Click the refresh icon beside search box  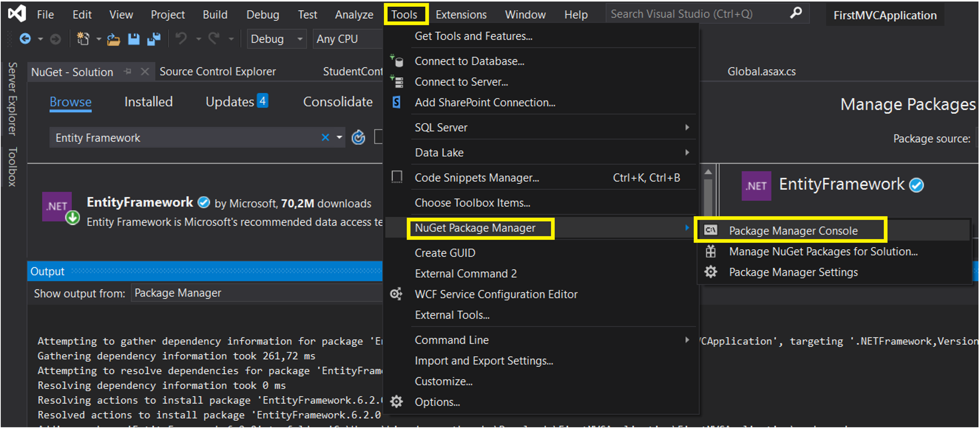[x=358, y=138]
